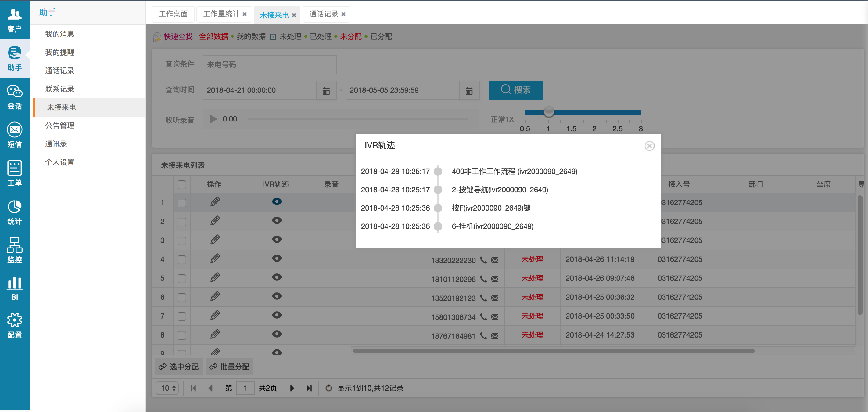This screenshot has width=868, height=412.
Task: Check the row 2 checkbox
Action: pyautogui.click(x=181, y=222)
